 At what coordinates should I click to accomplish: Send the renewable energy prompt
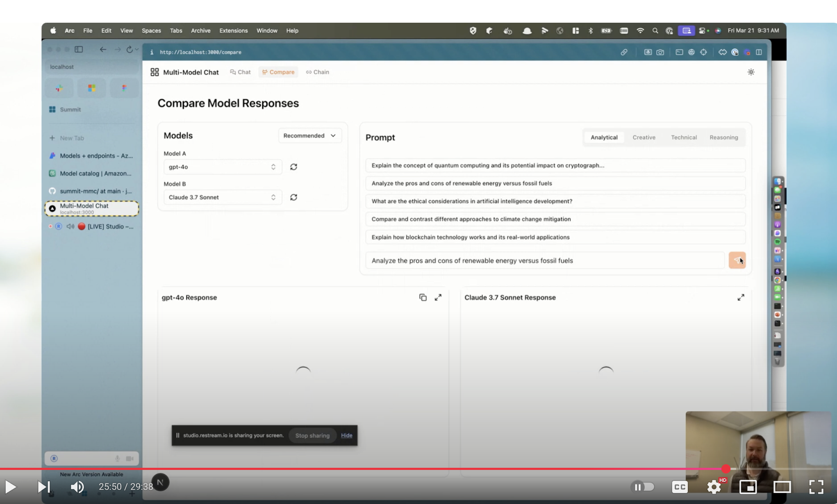(x=737, y=260)
